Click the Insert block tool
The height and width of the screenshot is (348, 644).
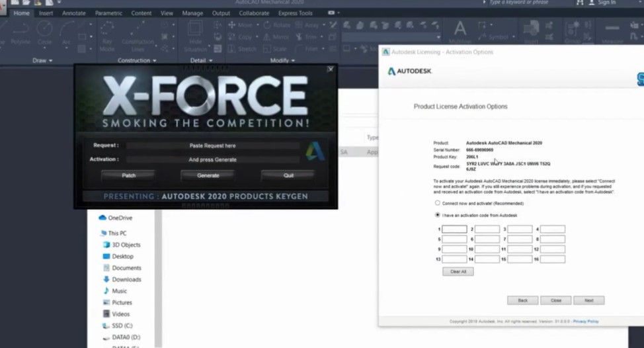coord(531,32)
